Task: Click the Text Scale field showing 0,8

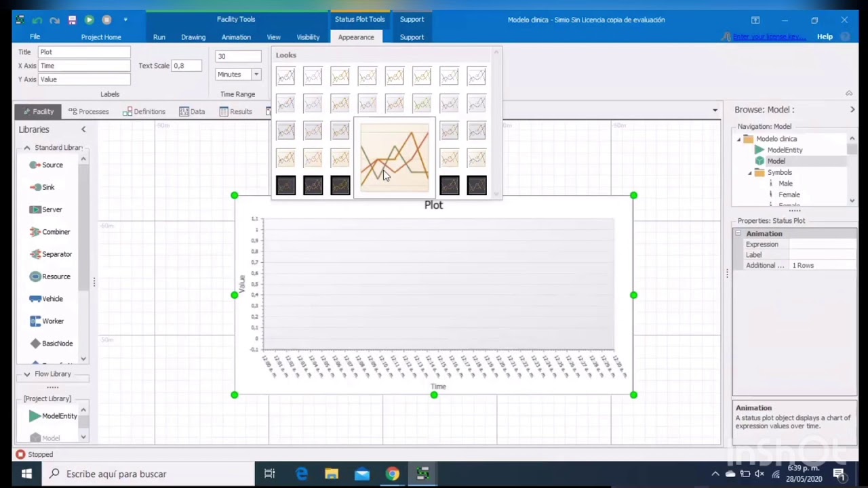Action: click(x=186, y=66)
